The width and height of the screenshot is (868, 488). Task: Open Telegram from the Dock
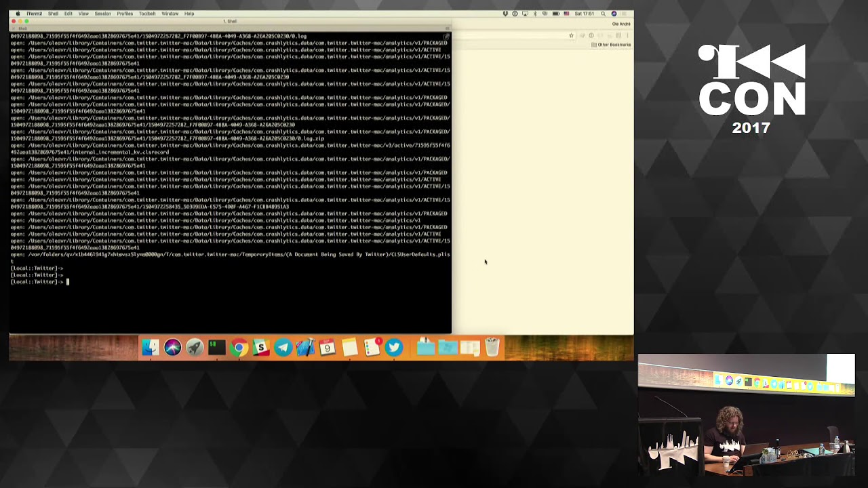283,348
